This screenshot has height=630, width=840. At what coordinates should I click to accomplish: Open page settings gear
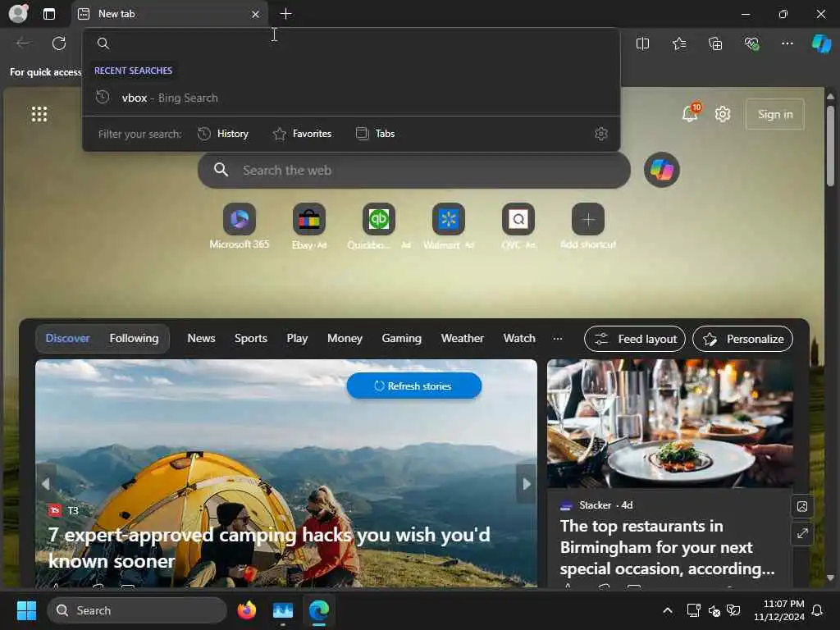[x=723, y=114]
